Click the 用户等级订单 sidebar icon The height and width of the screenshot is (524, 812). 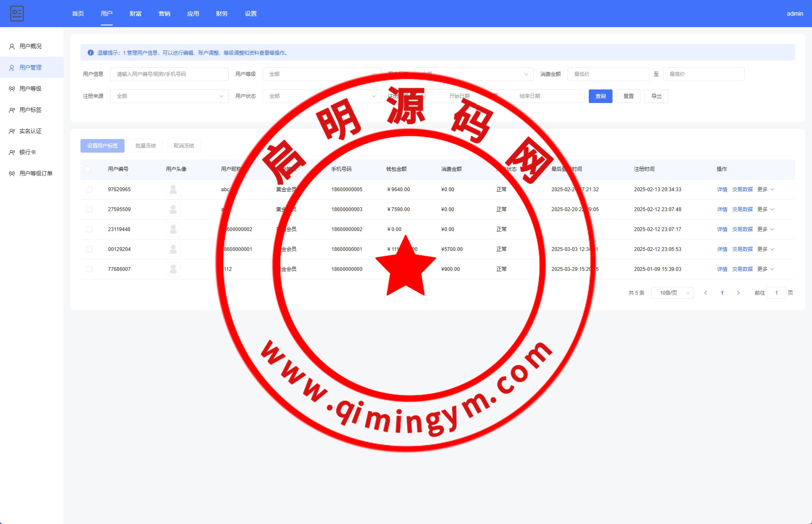pos(12,174)
